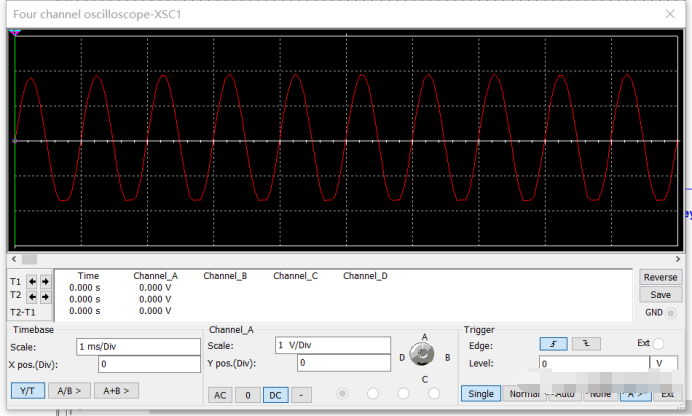Click the Reverse button
This screenshot has width=692, height=416.
pyautogui.click(x=660, y=277)
